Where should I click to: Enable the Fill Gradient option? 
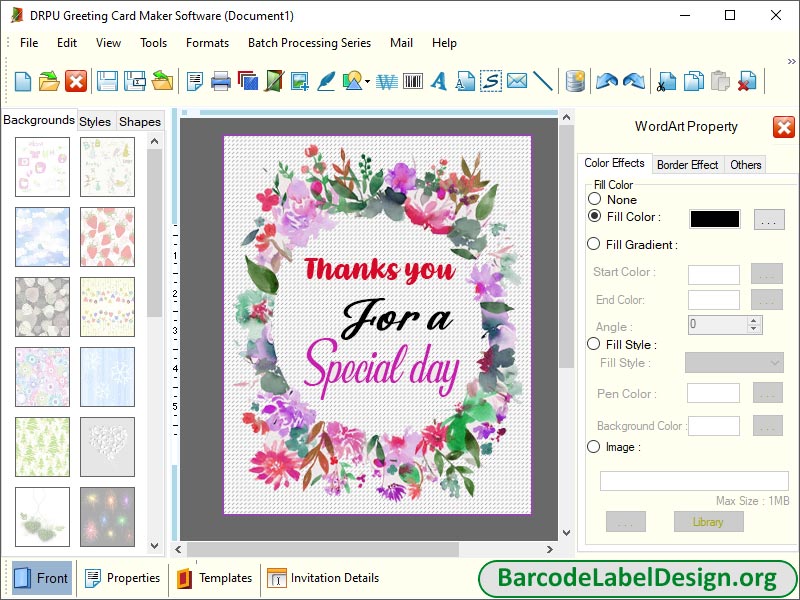pos(595,244)
